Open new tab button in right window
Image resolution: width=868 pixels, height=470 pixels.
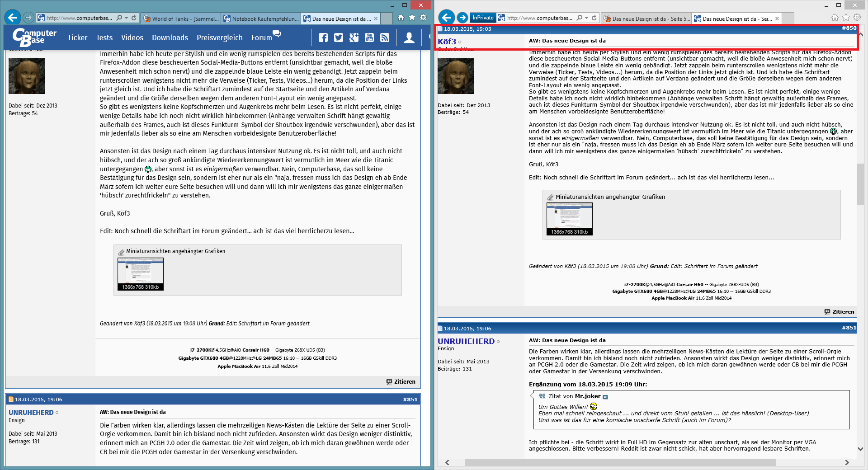(x=788, y=19)
